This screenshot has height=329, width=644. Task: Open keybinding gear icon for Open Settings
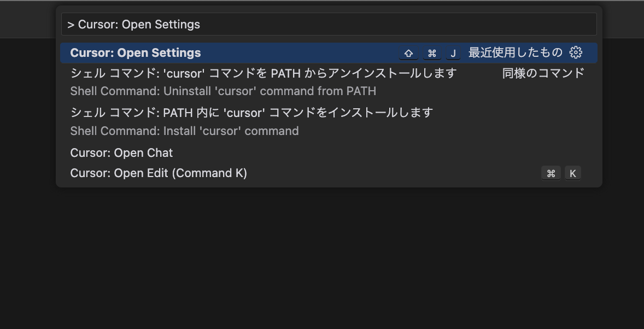tap(576, 52)
